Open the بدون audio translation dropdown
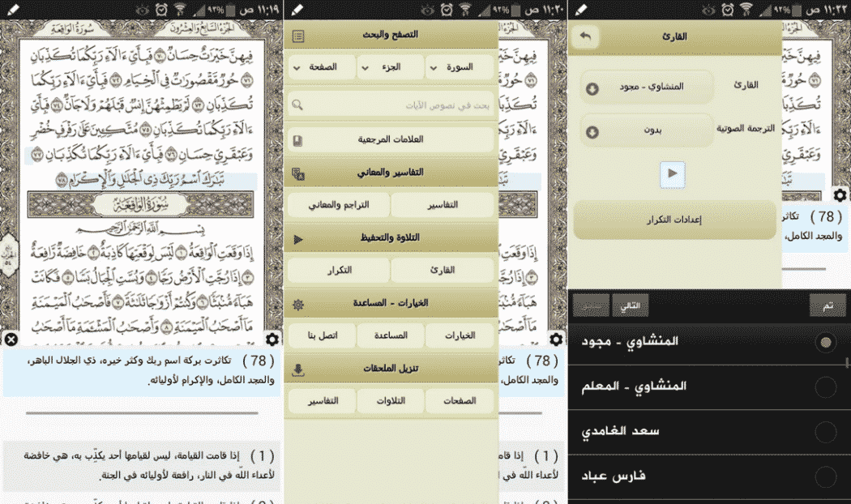 (x=647, y=130)
